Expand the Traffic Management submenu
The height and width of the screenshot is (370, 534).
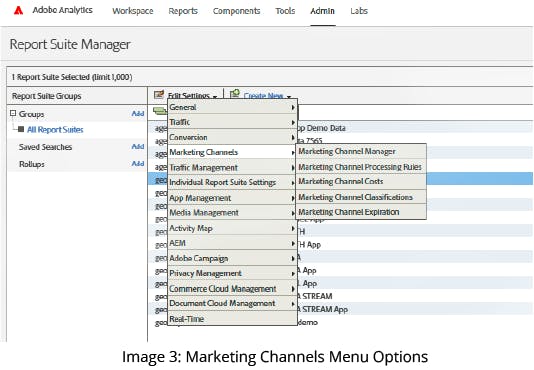click(x=232, y=168)
